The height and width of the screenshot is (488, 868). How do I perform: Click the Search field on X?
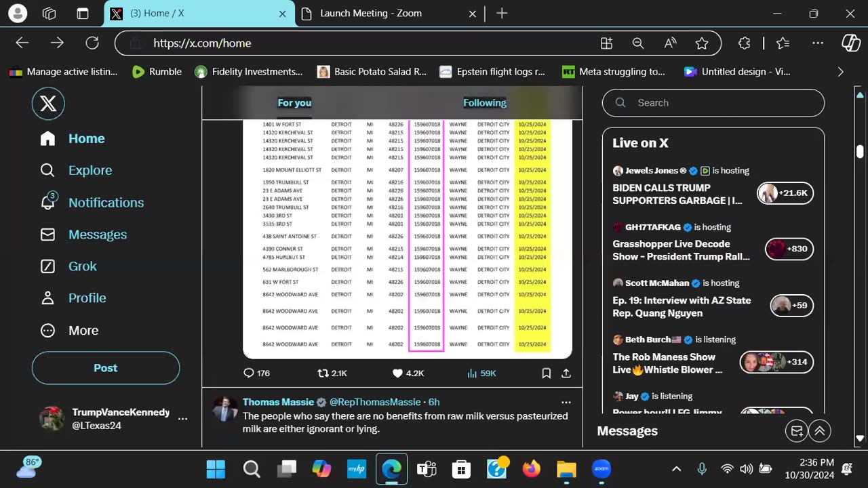(713, 103)
